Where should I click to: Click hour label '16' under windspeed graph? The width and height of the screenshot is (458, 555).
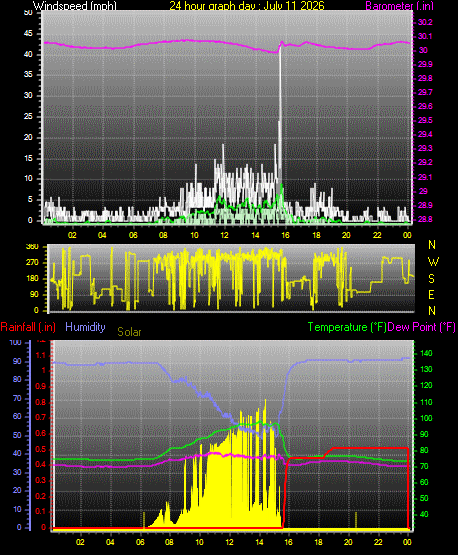(x=285, y=235)
